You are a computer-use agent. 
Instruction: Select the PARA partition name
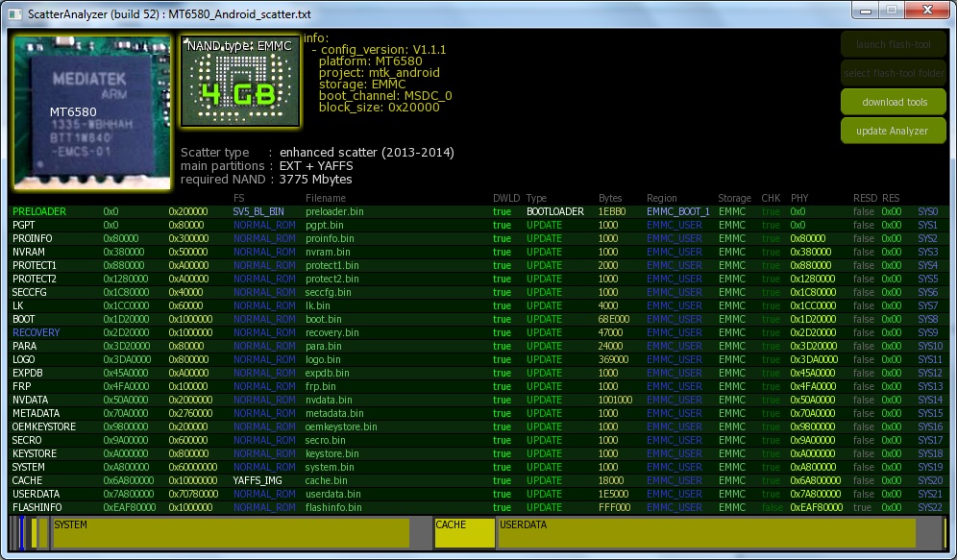[x=24, y=346]
